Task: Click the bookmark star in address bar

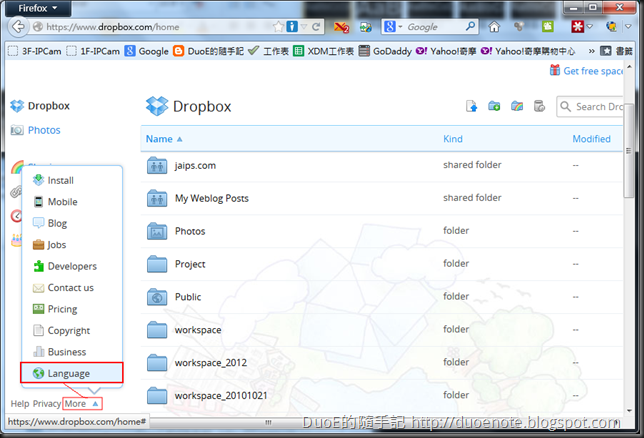Action: tap(278, 27)
